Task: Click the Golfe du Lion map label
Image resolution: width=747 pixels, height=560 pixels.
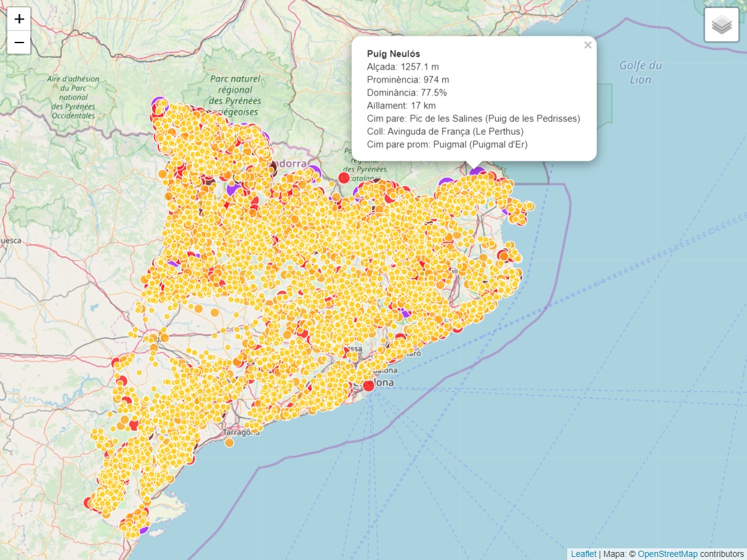Action: click(x=640, y=72)
